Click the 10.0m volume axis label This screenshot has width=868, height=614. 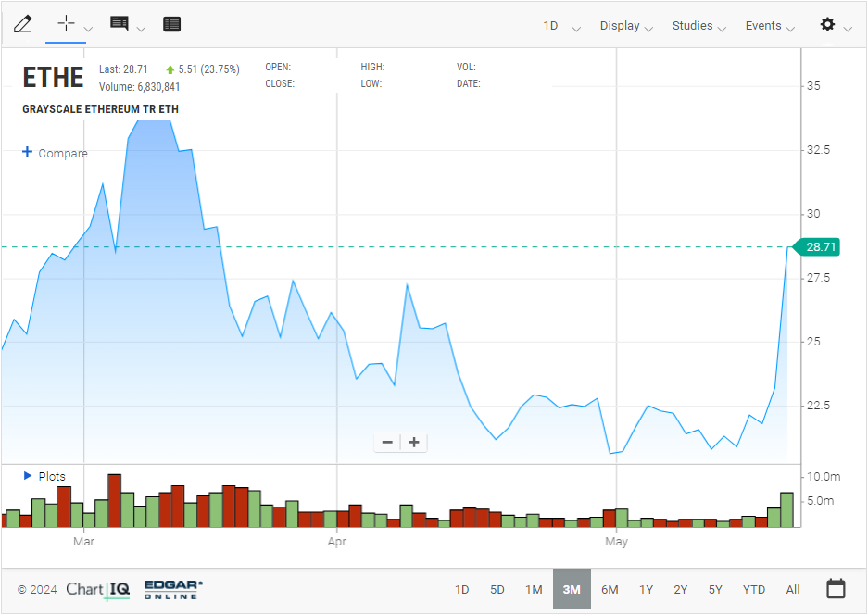tap(824, 477)
